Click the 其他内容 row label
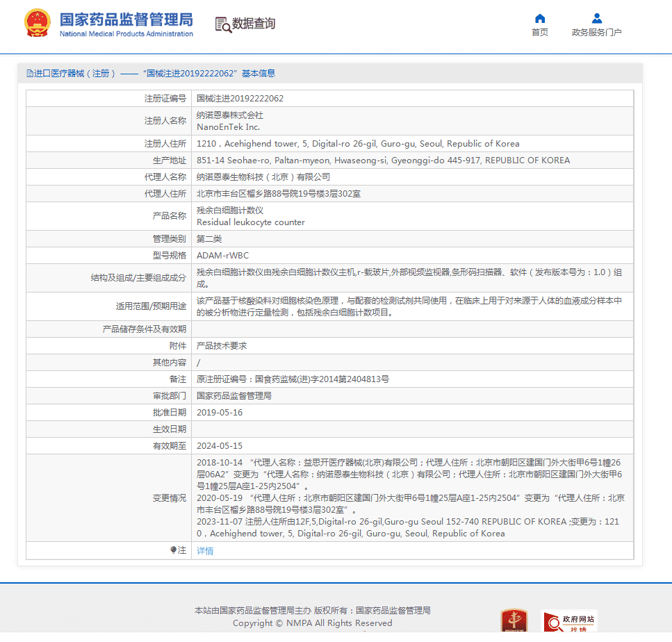This screenshot has height=642, width=672. [170, 363]
